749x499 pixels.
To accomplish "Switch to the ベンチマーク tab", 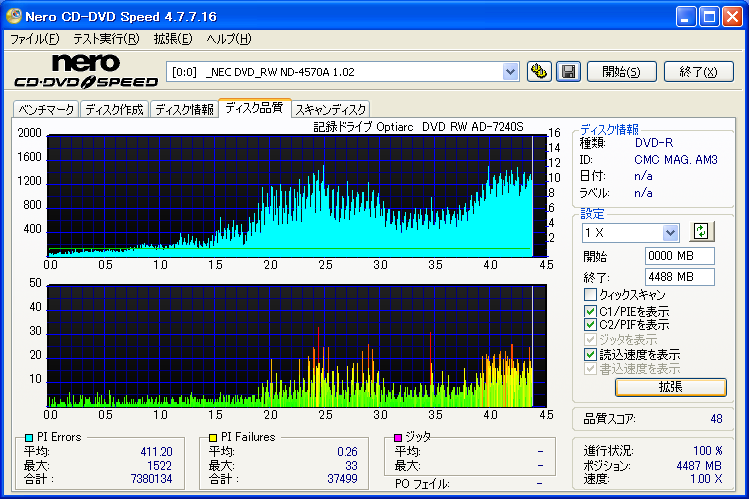I will click(x=46, y=109).
